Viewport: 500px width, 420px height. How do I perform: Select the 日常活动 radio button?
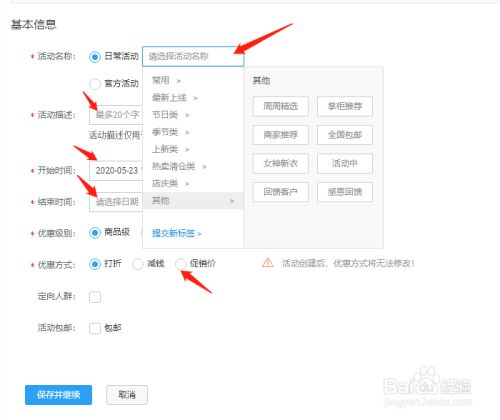pyautogui.click(x=95, y=57)
